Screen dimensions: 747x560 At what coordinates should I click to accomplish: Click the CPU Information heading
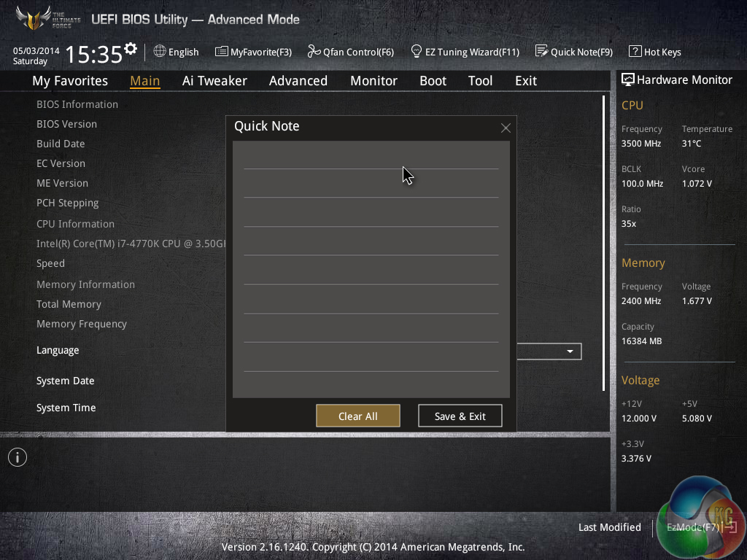click(x=75, y=224)
